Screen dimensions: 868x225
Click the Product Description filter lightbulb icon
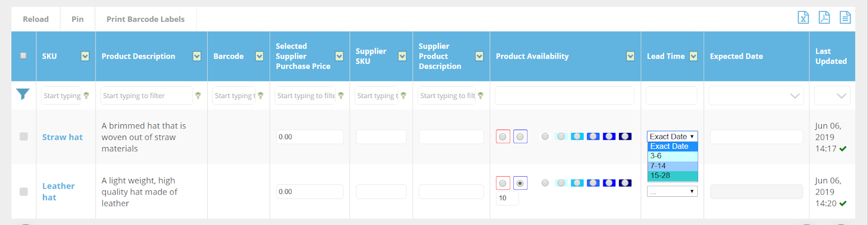[x=198, y=96]
